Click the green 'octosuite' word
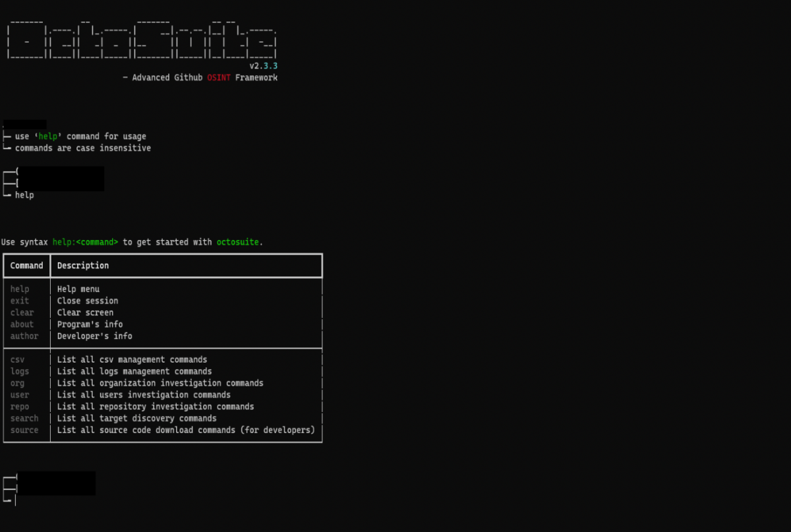 pos(238,242)
